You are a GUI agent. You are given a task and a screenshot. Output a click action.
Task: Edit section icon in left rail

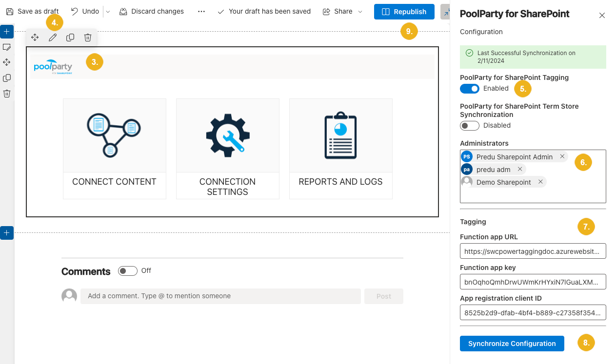[7, 47]
